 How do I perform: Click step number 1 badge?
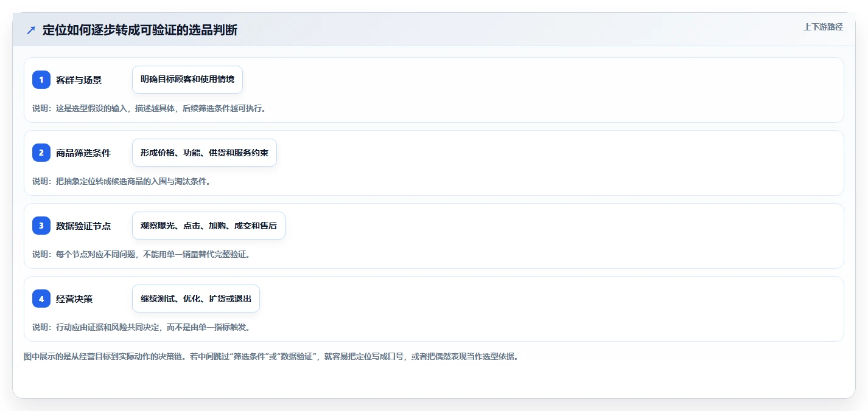point(41,80)
